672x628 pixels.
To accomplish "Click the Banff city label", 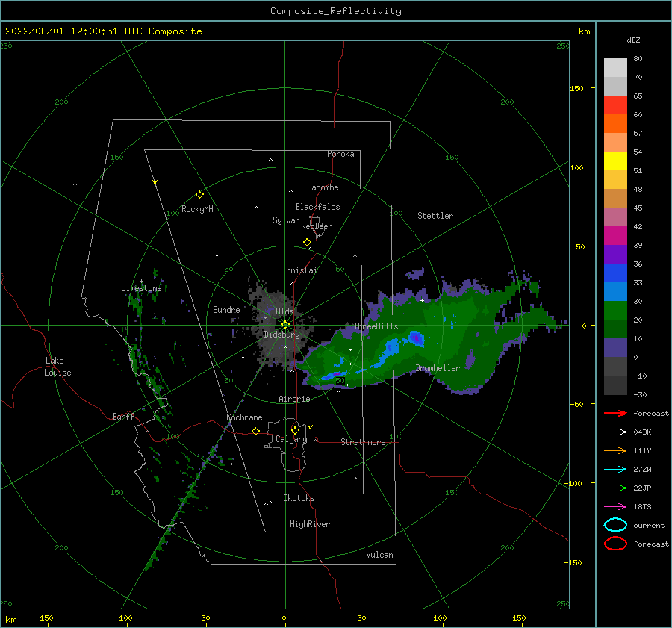I will pyautogui.click(x=123, y=416).
